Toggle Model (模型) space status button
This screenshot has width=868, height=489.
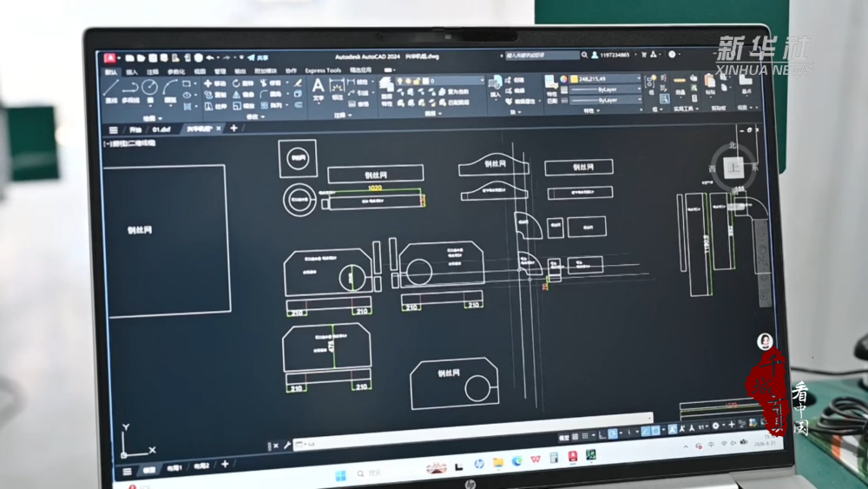(564, 438)
